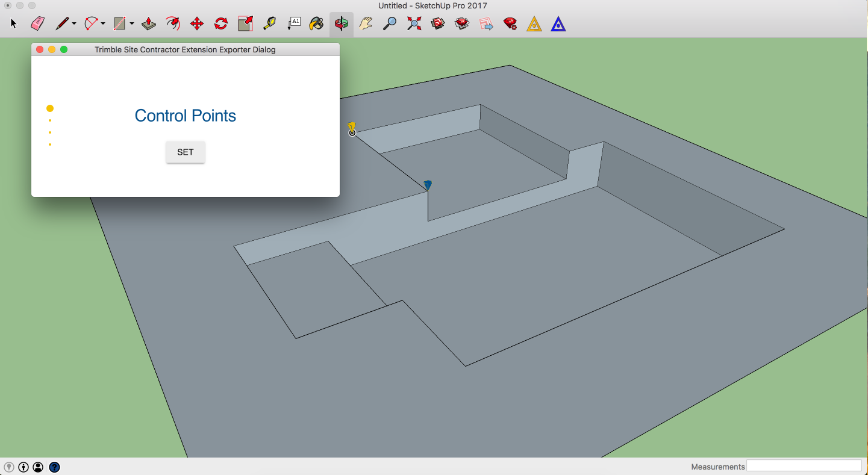Select the Move tool
The height and width of the screenshot is (475, 868).
[197, 23]
